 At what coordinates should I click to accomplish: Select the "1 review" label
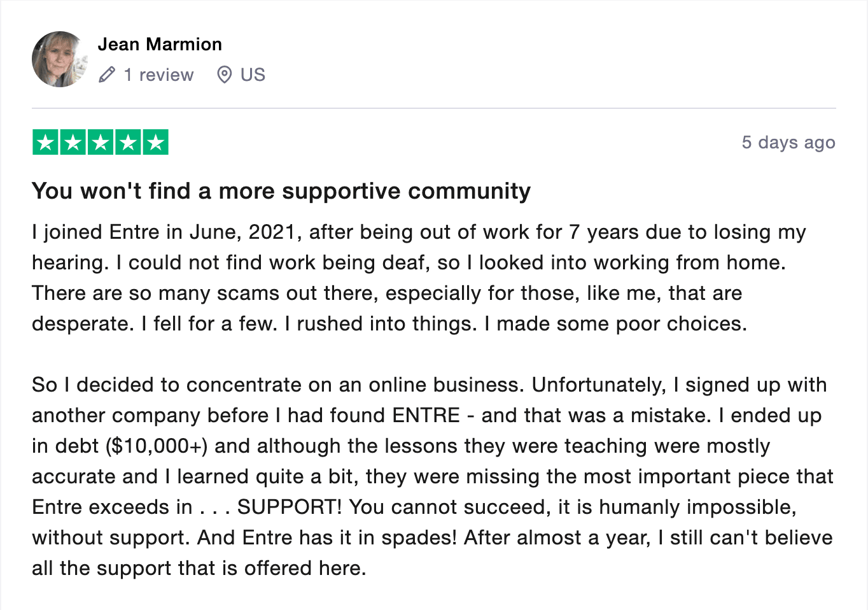point(158,74)
